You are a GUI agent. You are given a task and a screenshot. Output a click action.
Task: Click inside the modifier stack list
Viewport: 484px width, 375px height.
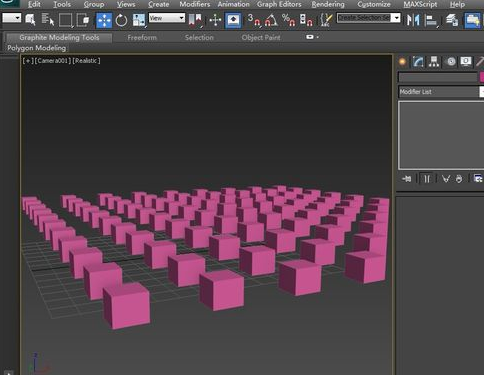tap(441, 135)
